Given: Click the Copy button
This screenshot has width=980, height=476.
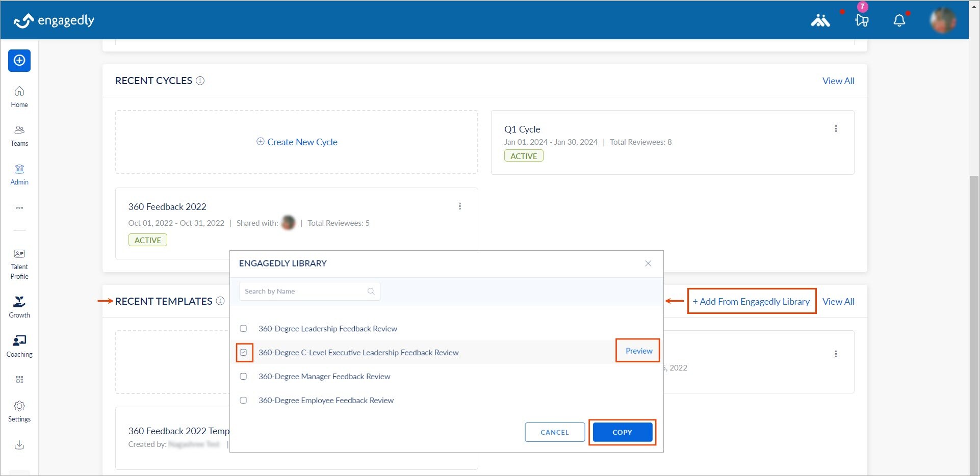Looking at the screenshot, I should tap(622, 432).
